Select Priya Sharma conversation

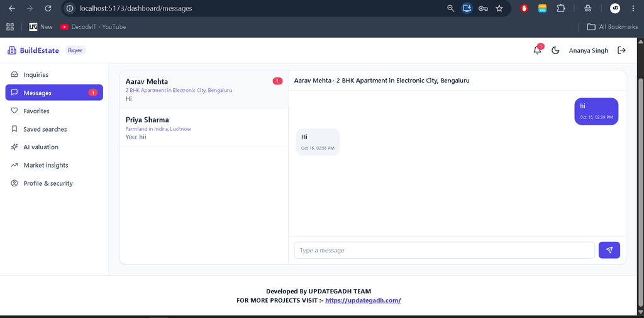point(204,128)
